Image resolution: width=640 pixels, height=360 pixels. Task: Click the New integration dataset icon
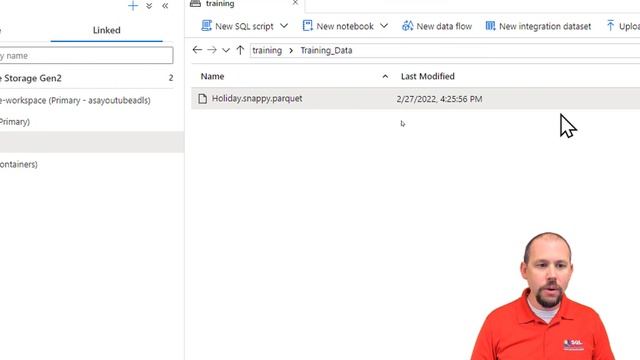click(x=490, y=26)
